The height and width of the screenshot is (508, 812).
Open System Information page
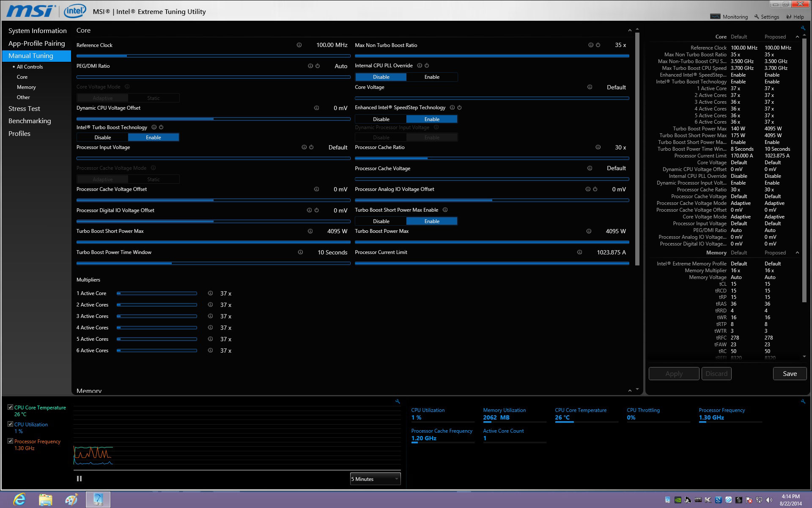(37, 31)
